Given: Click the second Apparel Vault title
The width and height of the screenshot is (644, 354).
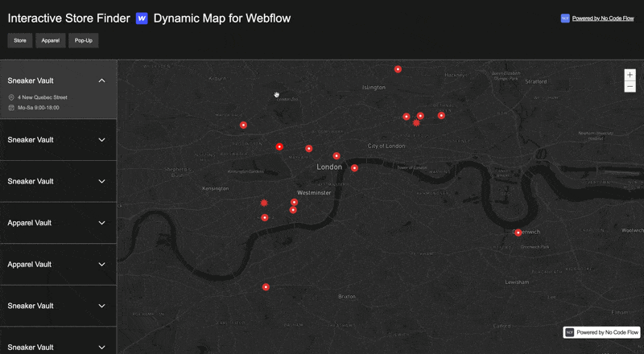Looking at the screenshot, I should pos(30,264).
